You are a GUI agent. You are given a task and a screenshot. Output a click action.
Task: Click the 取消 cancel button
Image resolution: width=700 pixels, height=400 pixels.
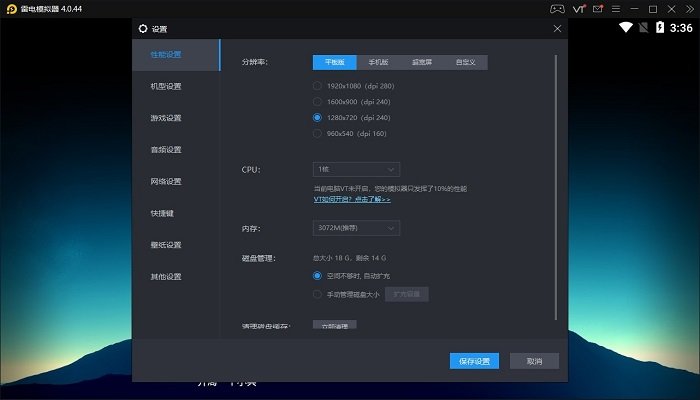[x=534, y=361]
